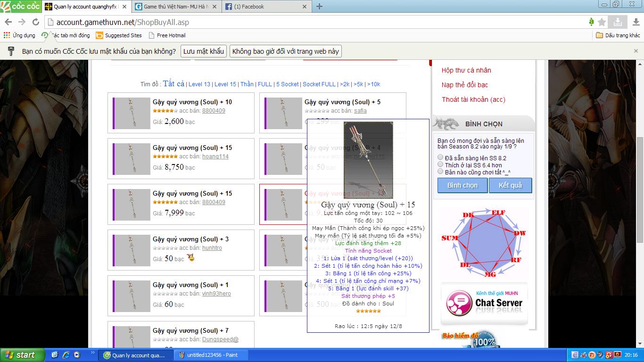Open a new browser tab

(x=320, y=7)
